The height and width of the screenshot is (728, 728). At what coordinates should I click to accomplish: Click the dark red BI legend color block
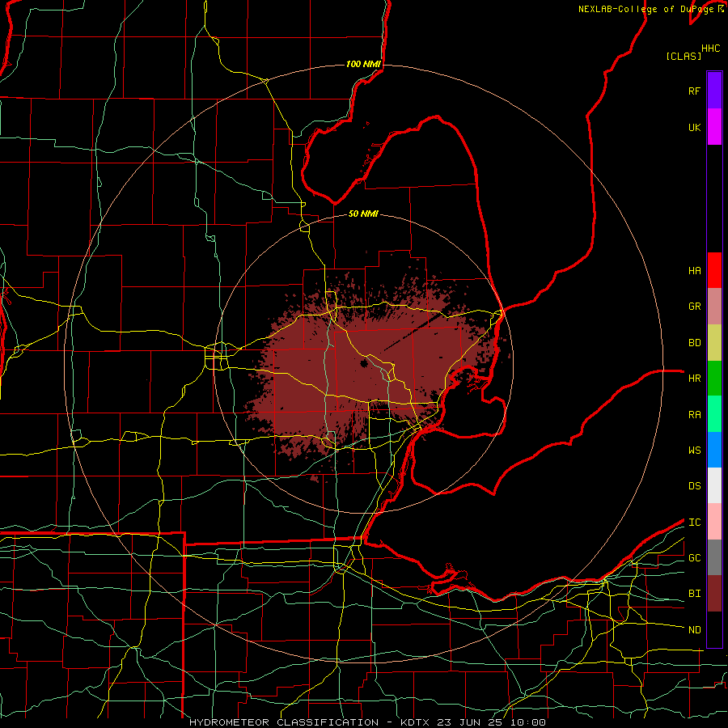714,594
